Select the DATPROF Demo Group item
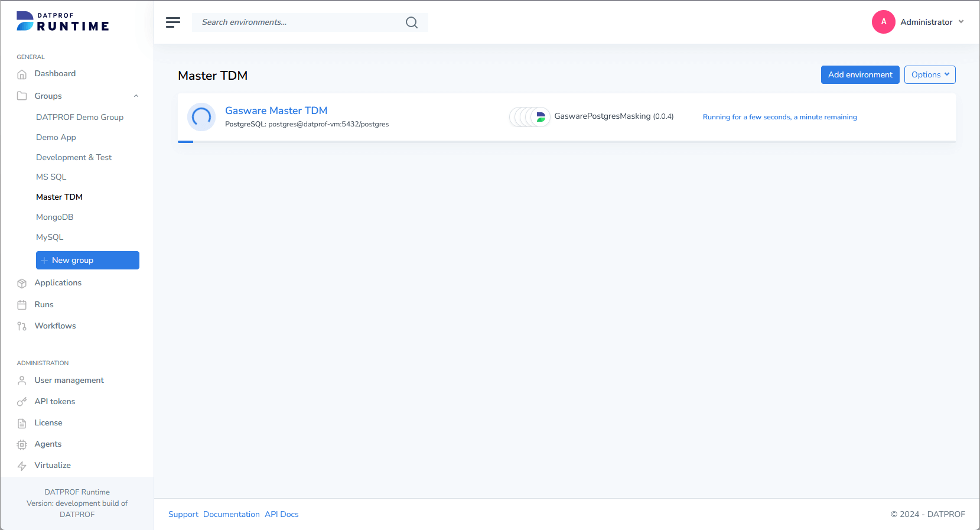Screen dimensions: 980x530 [80, 118]
